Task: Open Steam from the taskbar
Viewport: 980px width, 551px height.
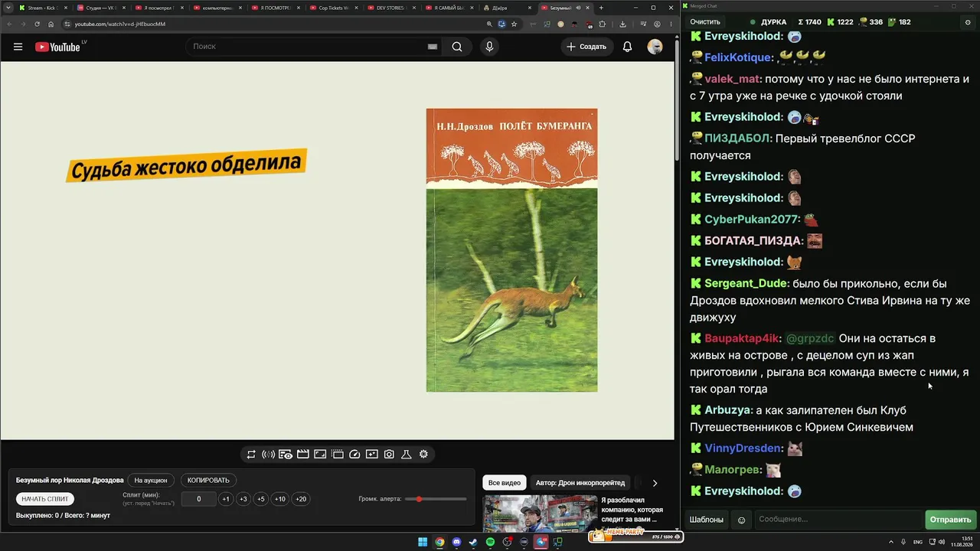Action: [x=473, y=542]
